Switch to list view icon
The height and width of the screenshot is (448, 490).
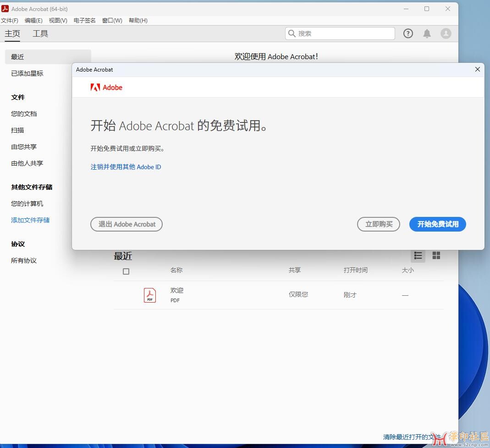(x=418, y=256)
